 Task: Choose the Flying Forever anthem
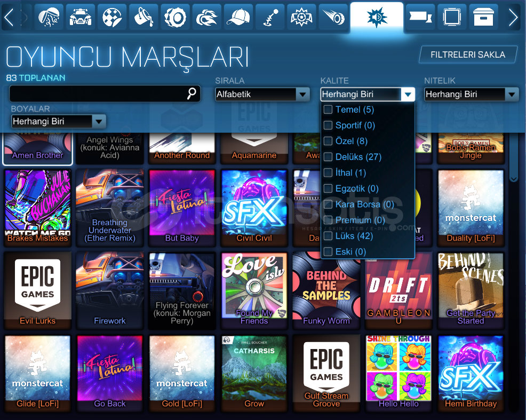point(182,290)
